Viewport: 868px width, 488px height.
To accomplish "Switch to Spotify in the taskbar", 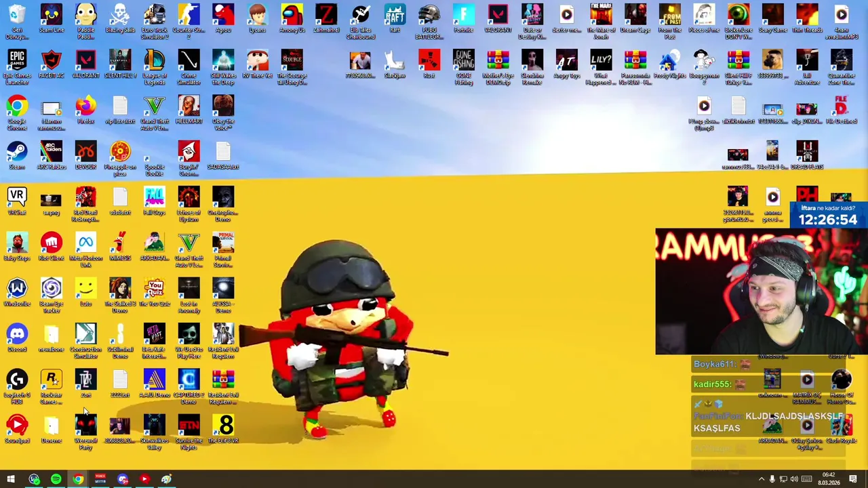I will tap(56, 479).
